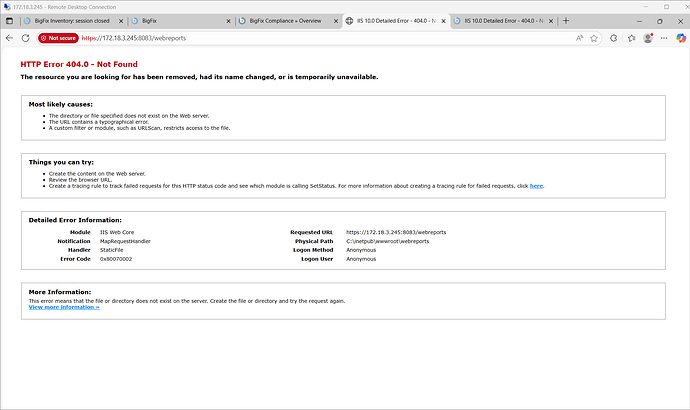The width and height of the screenshot is (690, 410).
Task: Click the 'here' tracing rule link
Action: click(536, 185)
